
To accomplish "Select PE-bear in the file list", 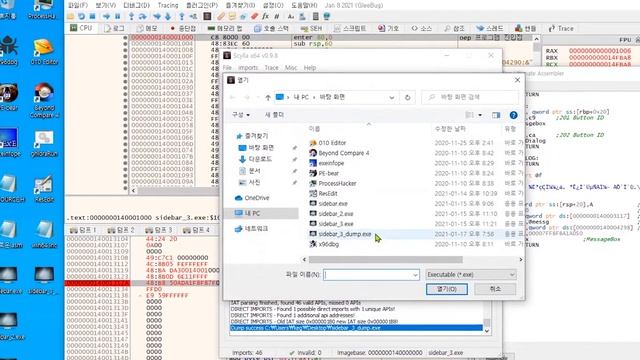I will [328, 173].
